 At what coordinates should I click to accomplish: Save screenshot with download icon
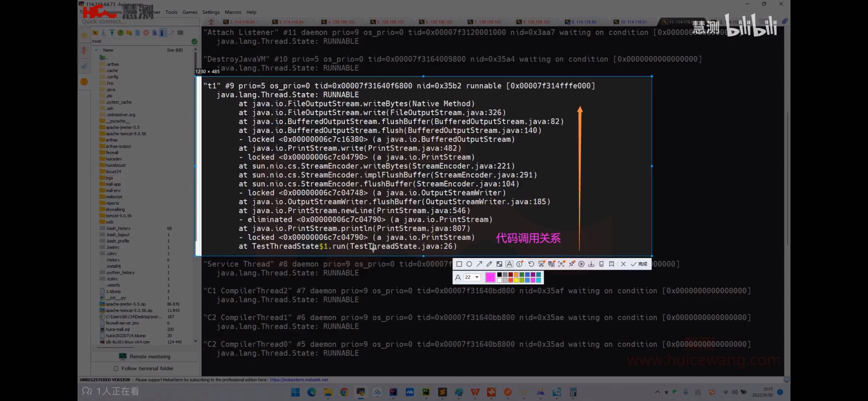[591, 264]
